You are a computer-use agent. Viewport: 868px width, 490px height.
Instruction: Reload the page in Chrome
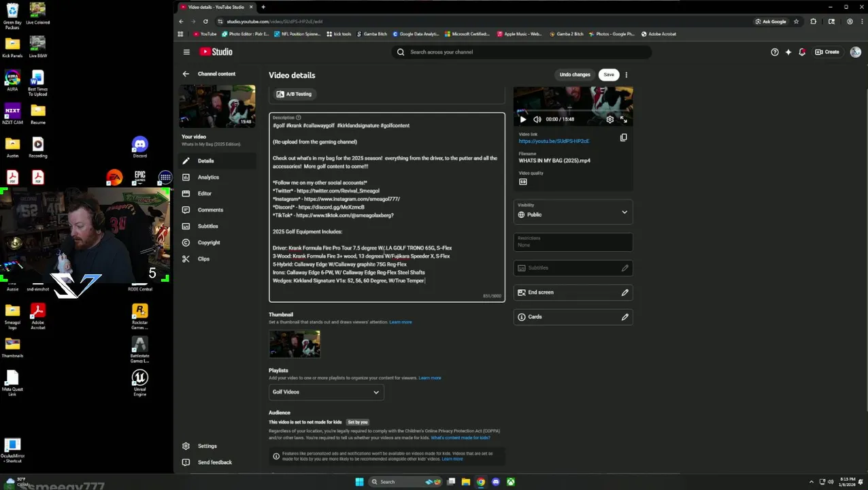205,21
